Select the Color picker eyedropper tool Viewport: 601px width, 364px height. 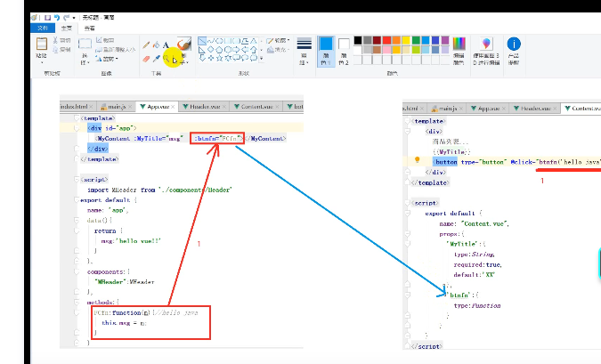tap(156, 59)
